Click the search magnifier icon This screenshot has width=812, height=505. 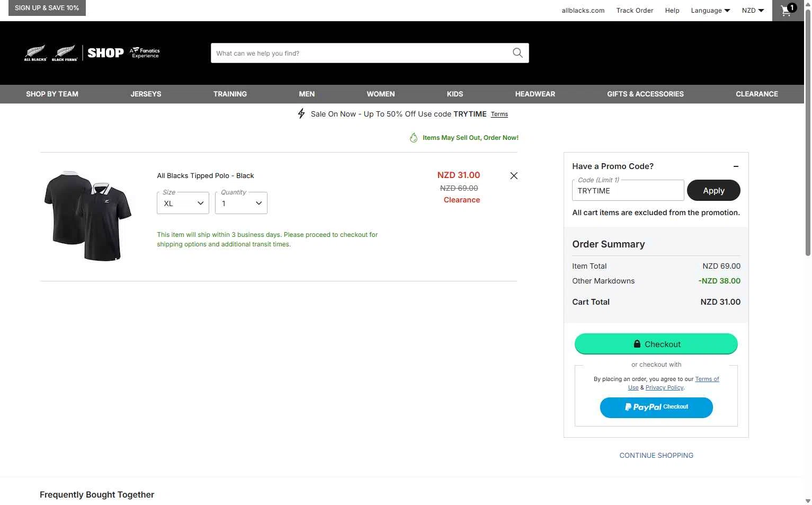pos(517,53)
